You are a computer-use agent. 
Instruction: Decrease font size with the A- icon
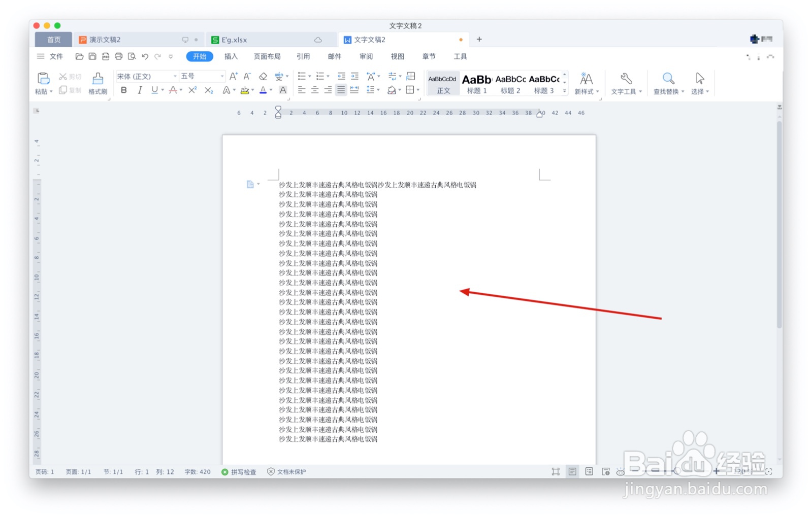tap(247, 76)
